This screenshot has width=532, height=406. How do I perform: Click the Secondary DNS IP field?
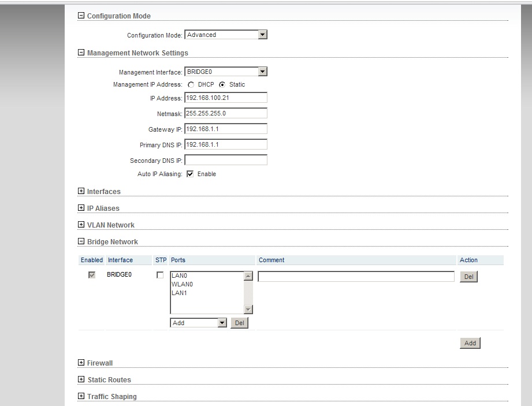point(226,161)
